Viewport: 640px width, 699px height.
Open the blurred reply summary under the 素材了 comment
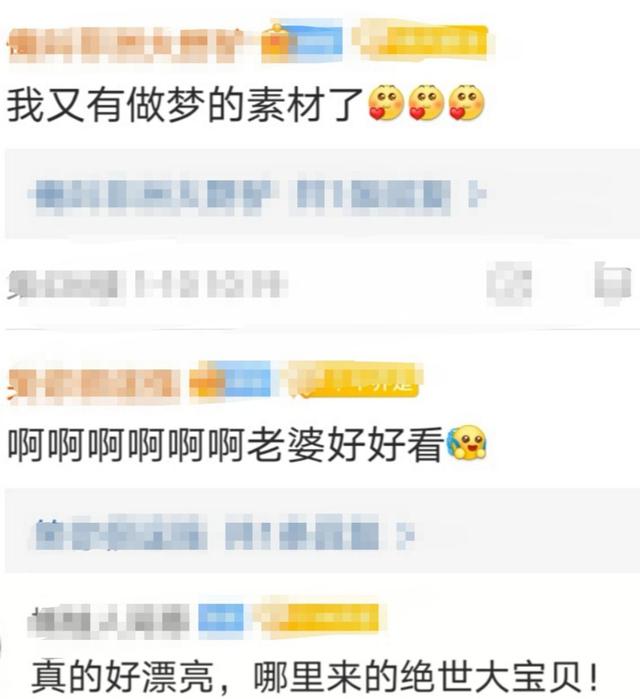(257, 196)
